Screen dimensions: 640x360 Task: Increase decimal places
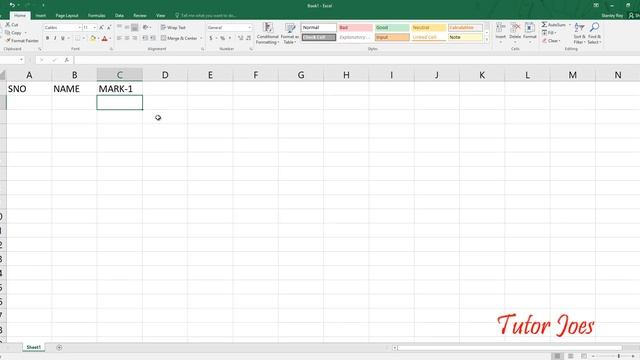(x=240, y=38)
